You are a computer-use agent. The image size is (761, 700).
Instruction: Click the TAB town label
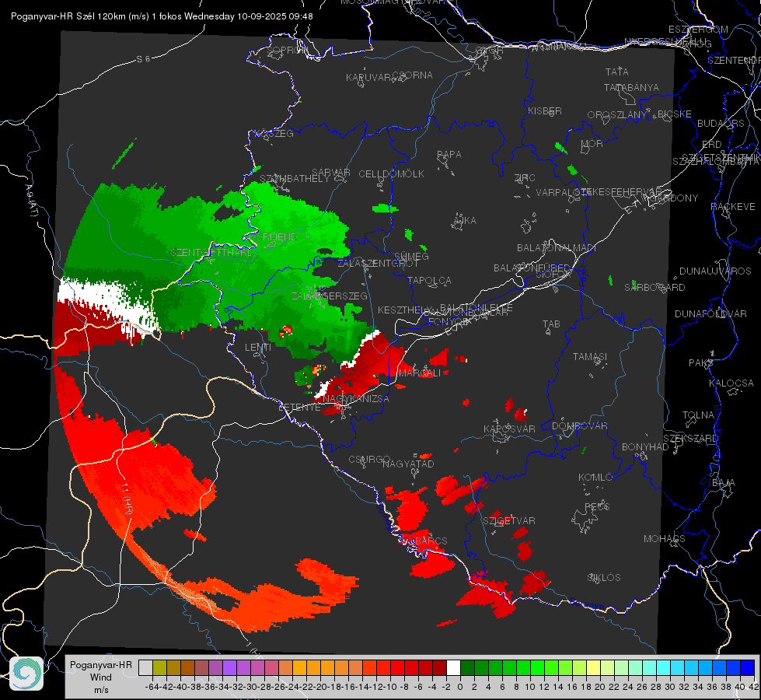tap(551, 324)
